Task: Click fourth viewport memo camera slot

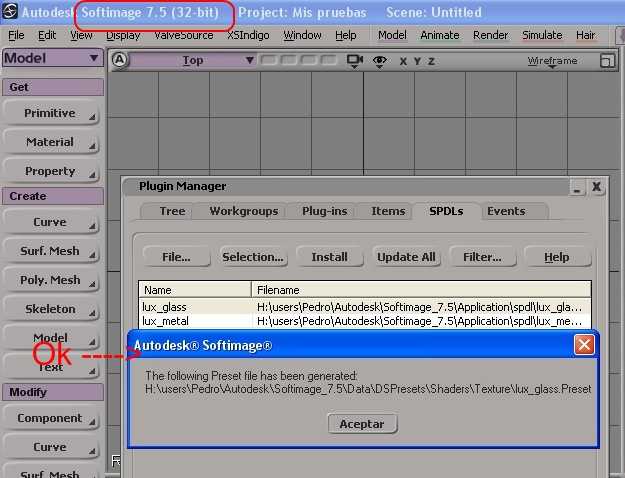Action: click(328, 60)
